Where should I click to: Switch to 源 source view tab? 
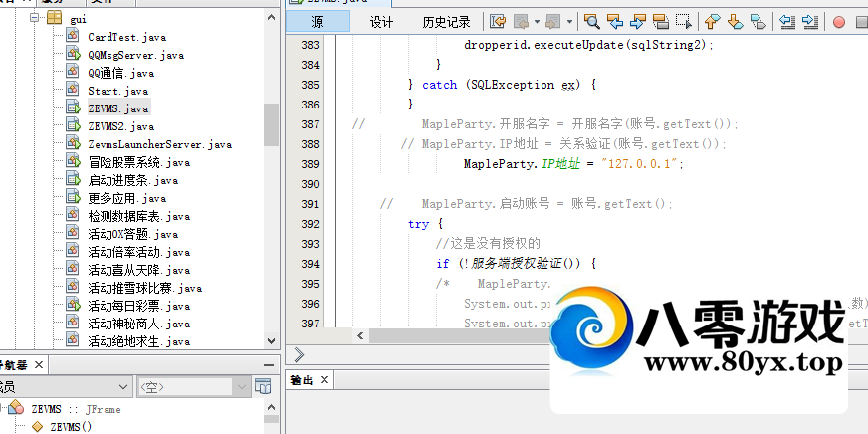click(x=318, y=22)
